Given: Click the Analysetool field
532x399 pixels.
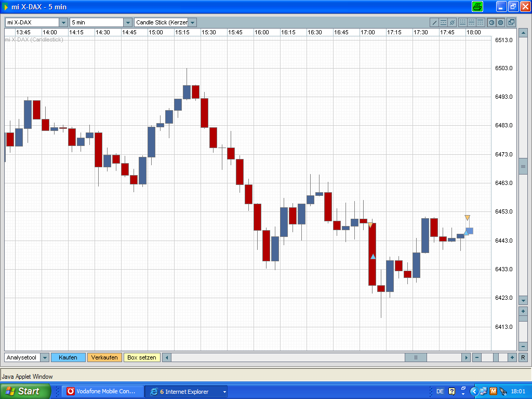Looking at the screenshot, I should pos(22,357).
